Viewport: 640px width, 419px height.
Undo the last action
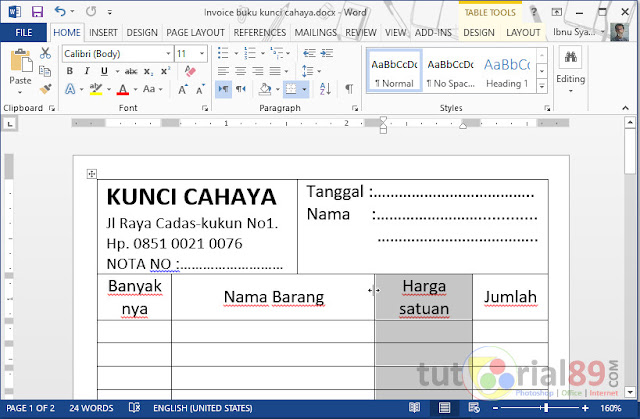(x=60, y=11)
